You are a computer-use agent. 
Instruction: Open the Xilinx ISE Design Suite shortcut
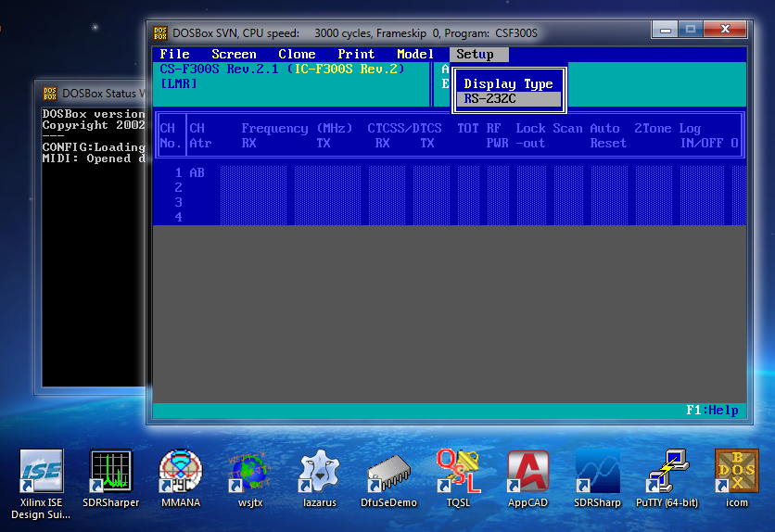point(42,472)
